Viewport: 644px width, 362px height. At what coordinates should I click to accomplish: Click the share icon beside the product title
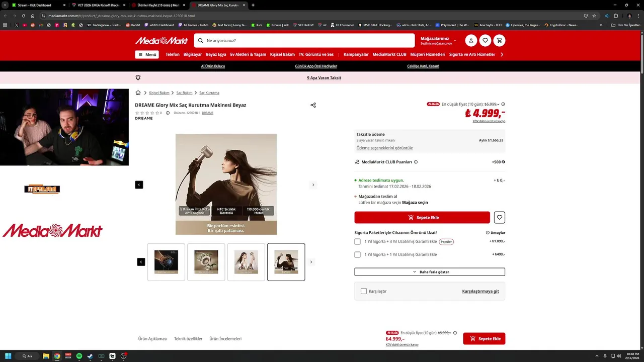(x=313, y=105)
